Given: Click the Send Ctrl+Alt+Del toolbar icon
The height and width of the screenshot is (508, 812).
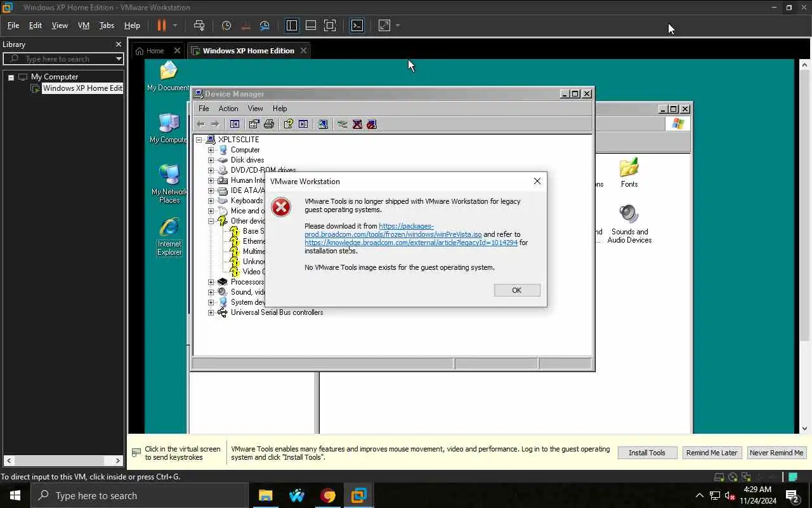Looking at the screenshot, I should (x=199, y=25).
